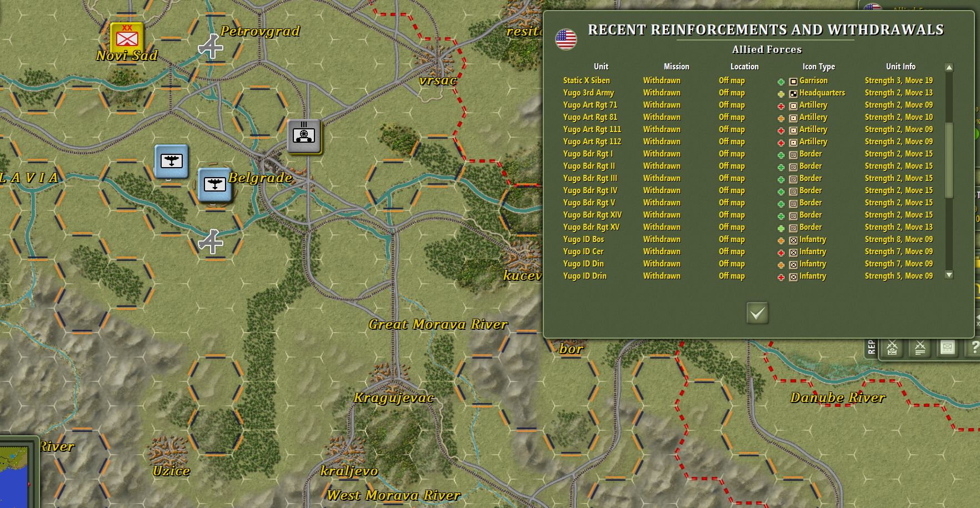Click the white envelope unit counter icon

pos(947,348)
